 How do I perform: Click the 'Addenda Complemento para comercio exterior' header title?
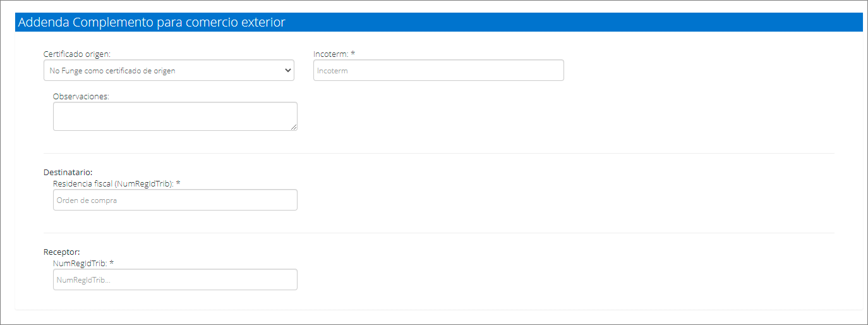click(152, 22)
